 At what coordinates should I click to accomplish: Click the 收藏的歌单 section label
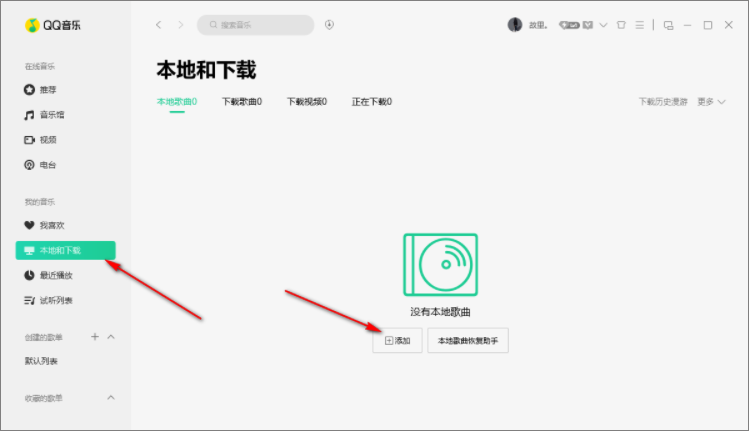[x=43, y=398]
